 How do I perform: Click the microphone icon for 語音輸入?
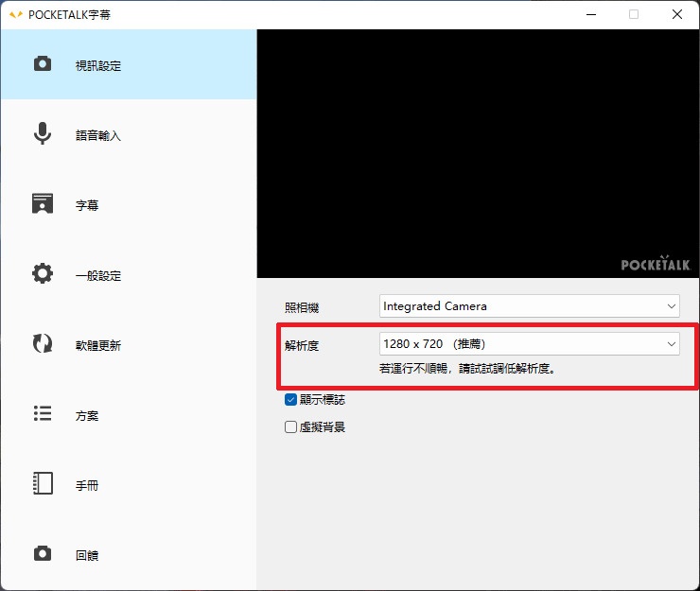43,134
